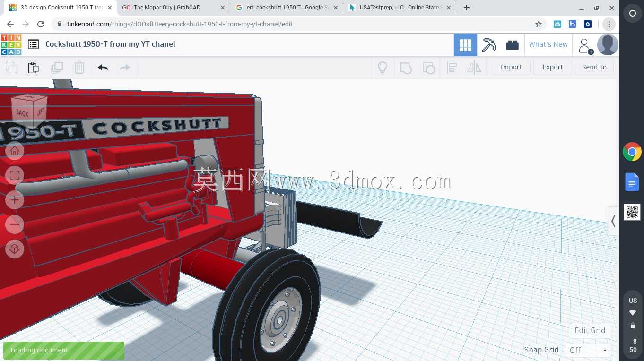Click the Group shapes icon

[x=406, y=68]
